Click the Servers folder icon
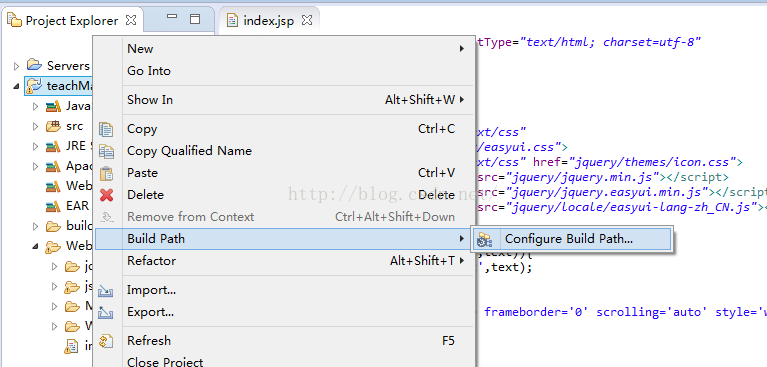 (34, 65)
